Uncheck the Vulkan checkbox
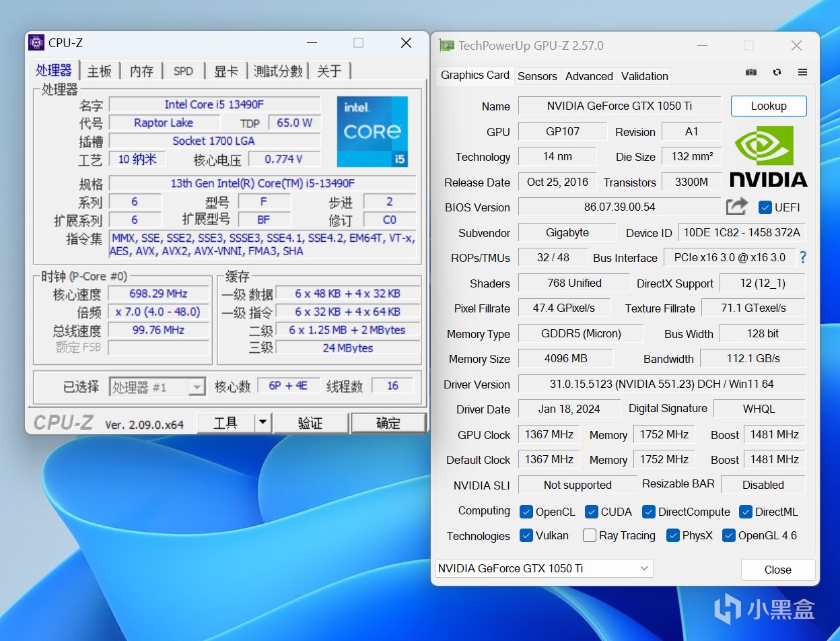 [x=526, y=536]
